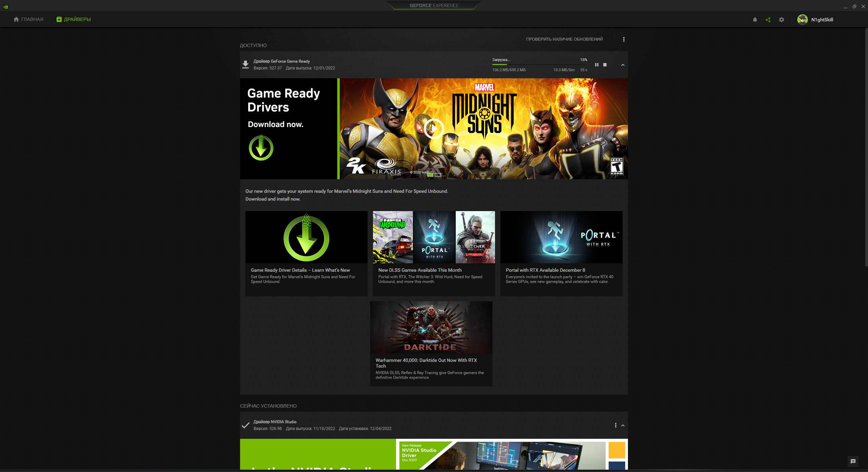Screen dimensions: 868x472
Task: Collapse the Game Ready driver section
Action: tap(623, 65)
